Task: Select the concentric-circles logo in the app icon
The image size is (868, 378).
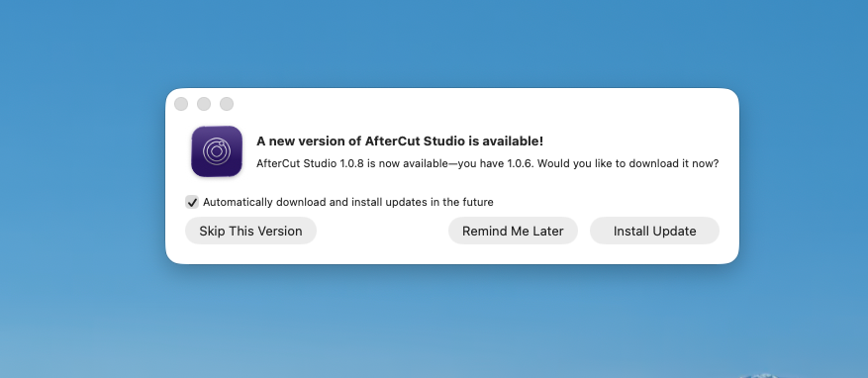Action: coord(217,151)
